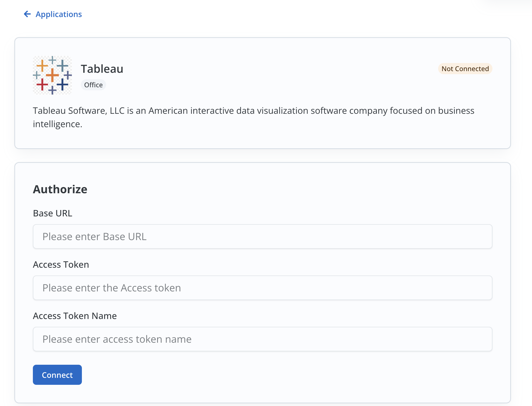Click the Connect button
The width and height of the screenshot is (532, 406).
click(x=57, y=375)
